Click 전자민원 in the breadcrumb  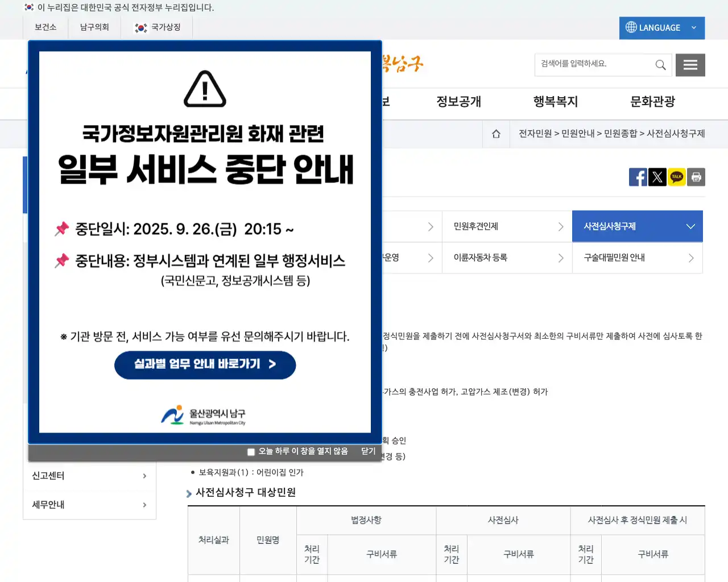tap(535, 134)
